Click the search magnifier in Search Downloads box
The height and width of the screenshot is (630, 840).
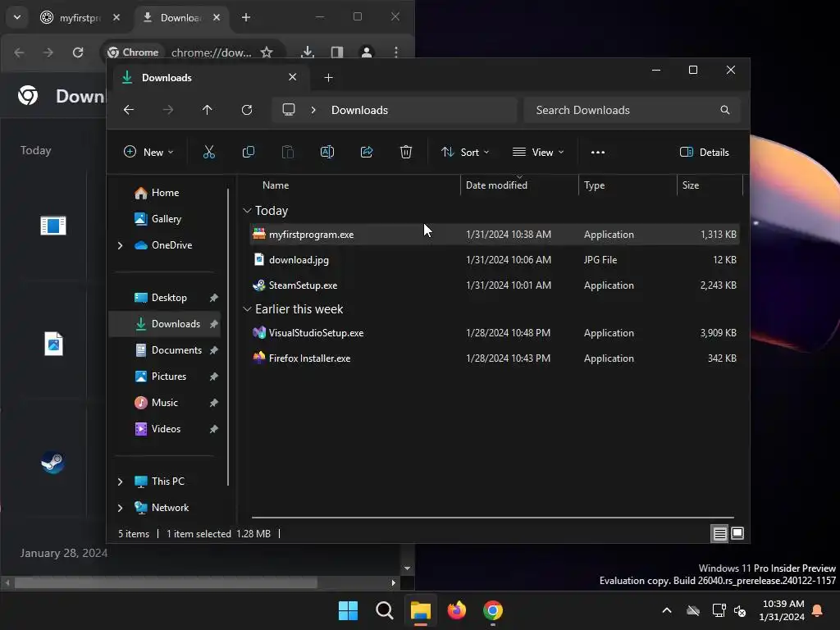(x=725, y=110)
